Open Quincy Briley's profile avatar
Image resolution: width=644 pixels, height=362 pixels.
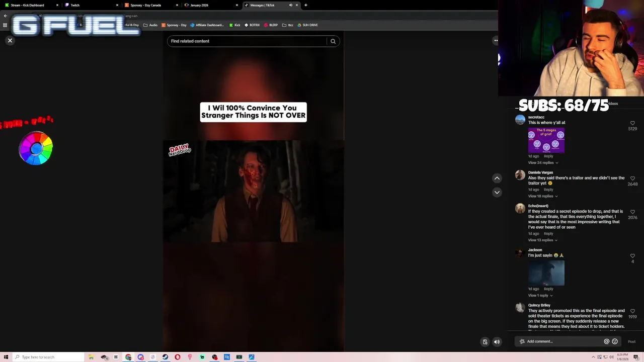[520, 308]
